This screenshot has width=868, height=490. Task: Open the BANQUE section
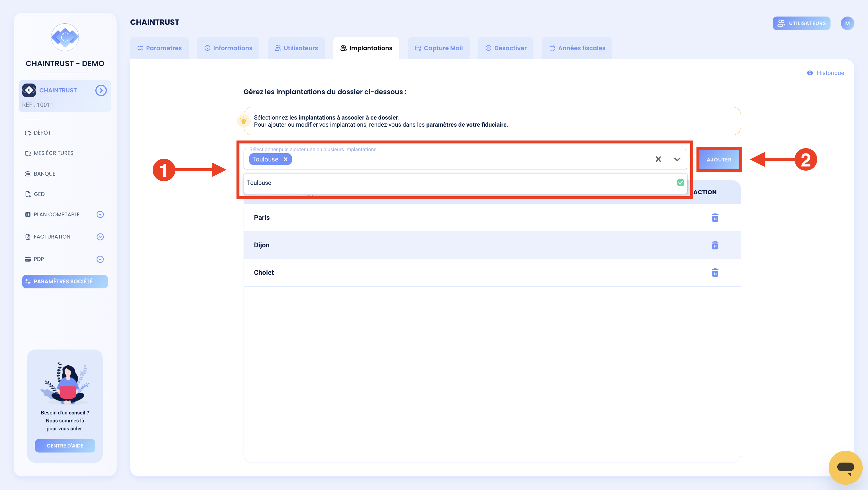pyautogui.click(x=40, y=174)
